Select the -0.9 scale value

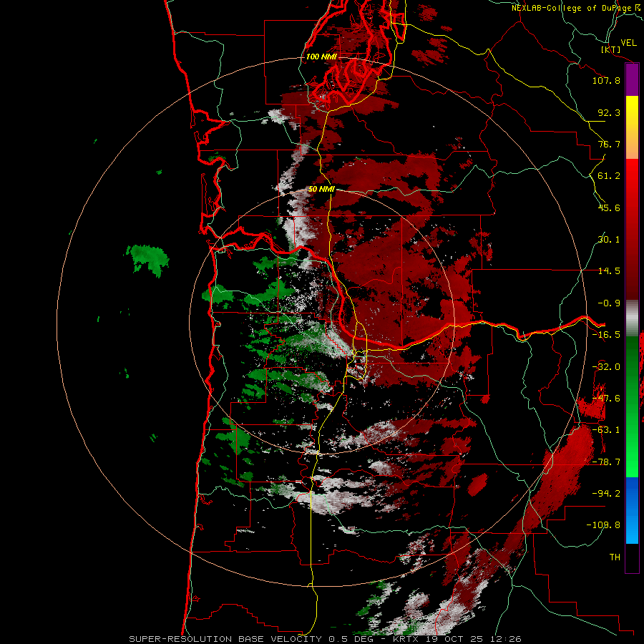[609, 303]
